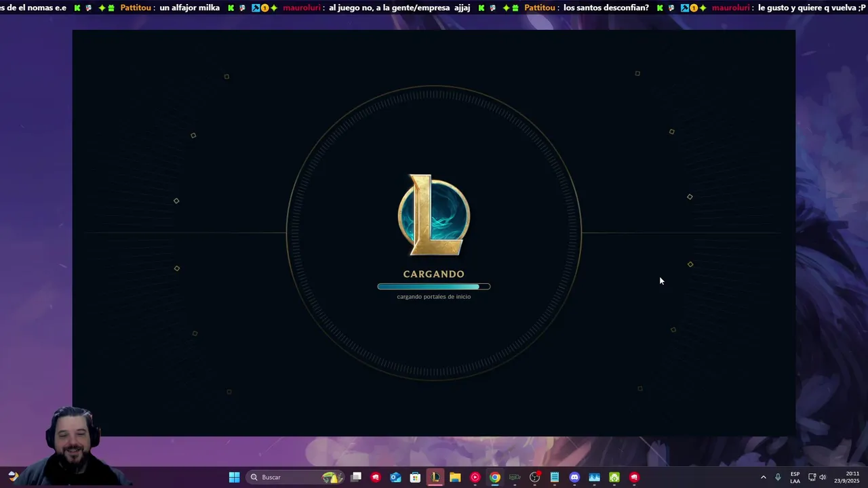
Task: Open the green Android app taskbar icon
Action: [x=614, y=477]
